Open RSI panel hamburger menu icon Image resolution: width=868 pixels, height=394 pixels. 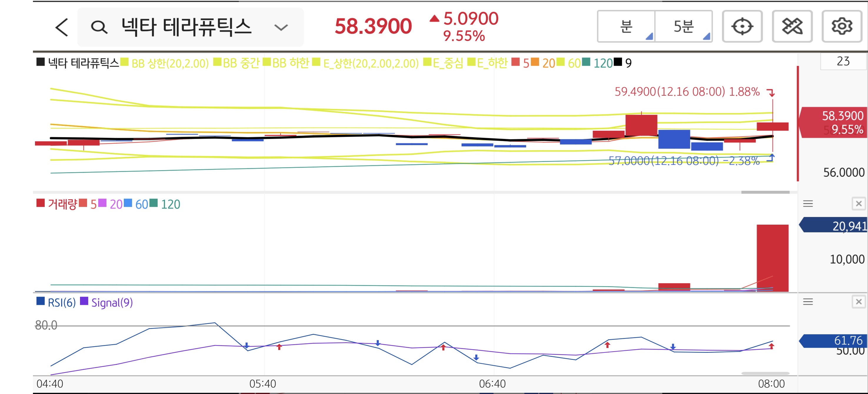coord(808,302)
